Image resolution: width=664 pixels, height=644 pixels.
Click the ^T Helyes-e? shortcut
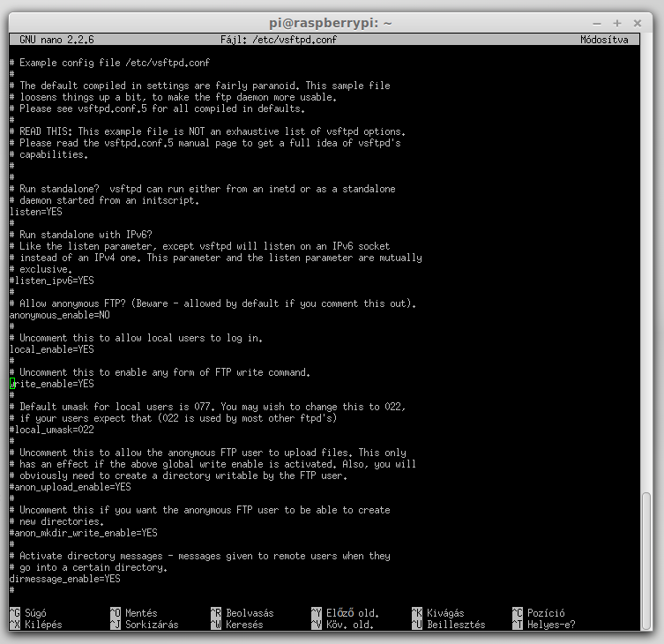(544, 625)
